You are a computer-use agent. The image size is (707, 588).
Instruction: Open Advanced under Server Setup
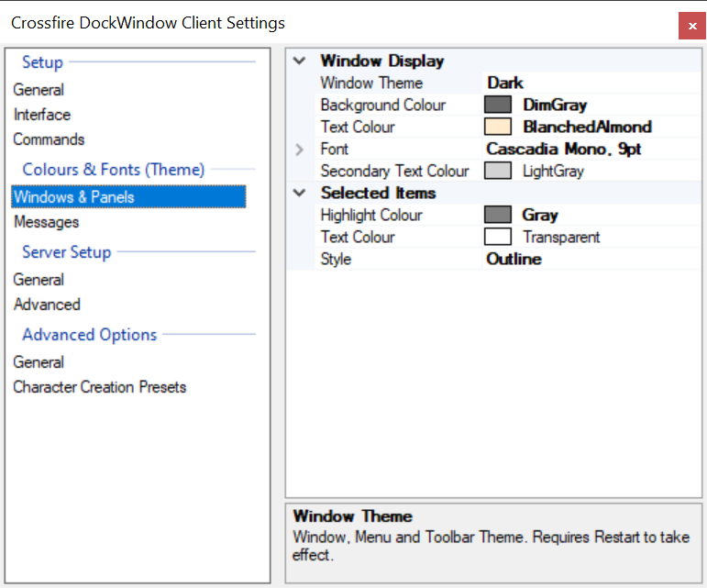47,305
